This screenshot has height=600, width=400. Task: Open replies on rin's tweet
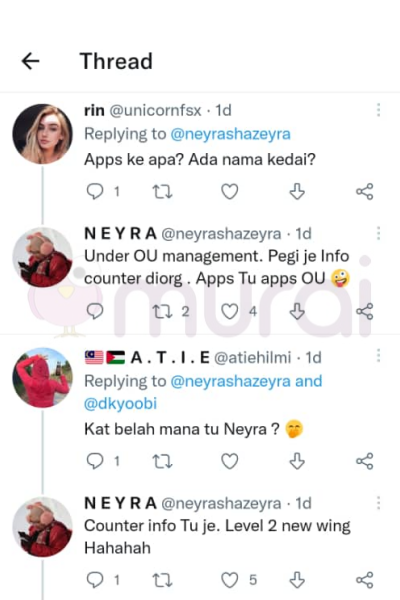click(95, 191)
